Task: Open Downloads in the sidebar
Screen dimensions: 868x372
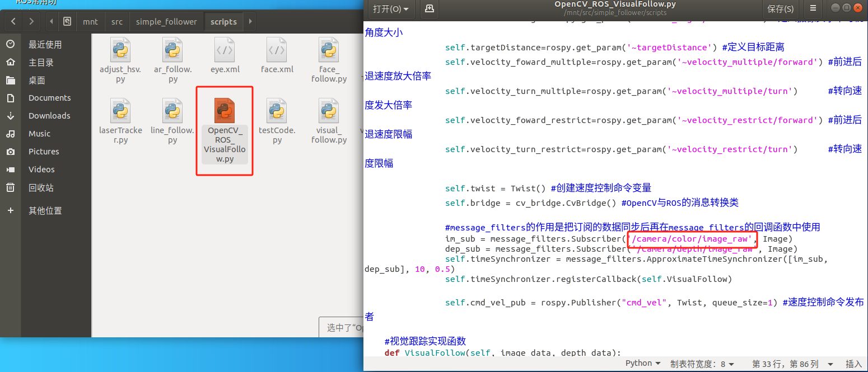Action: coord(49,116)
